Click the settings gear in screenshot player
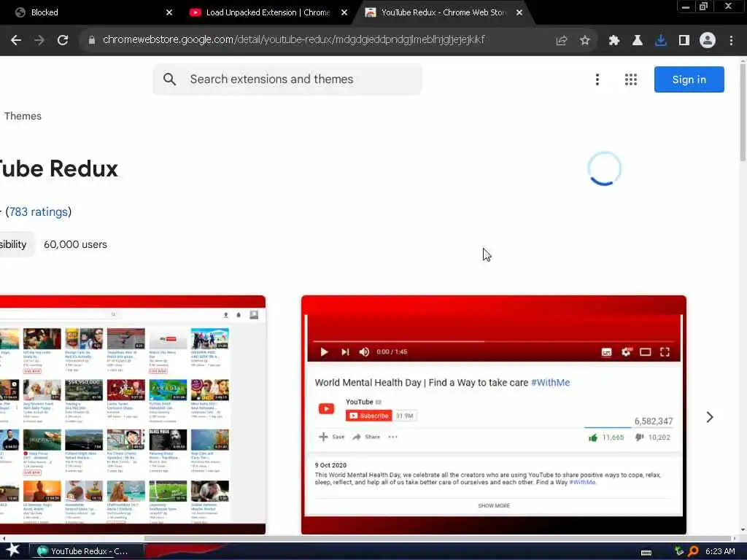 click(626, 352)
